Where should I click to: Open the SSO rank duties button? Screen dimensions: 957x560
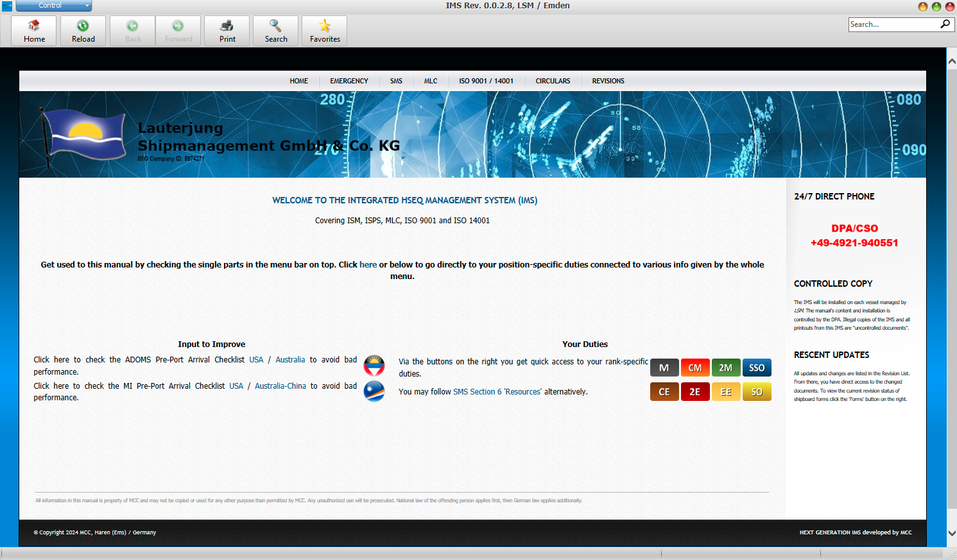(x=757, y=368)
